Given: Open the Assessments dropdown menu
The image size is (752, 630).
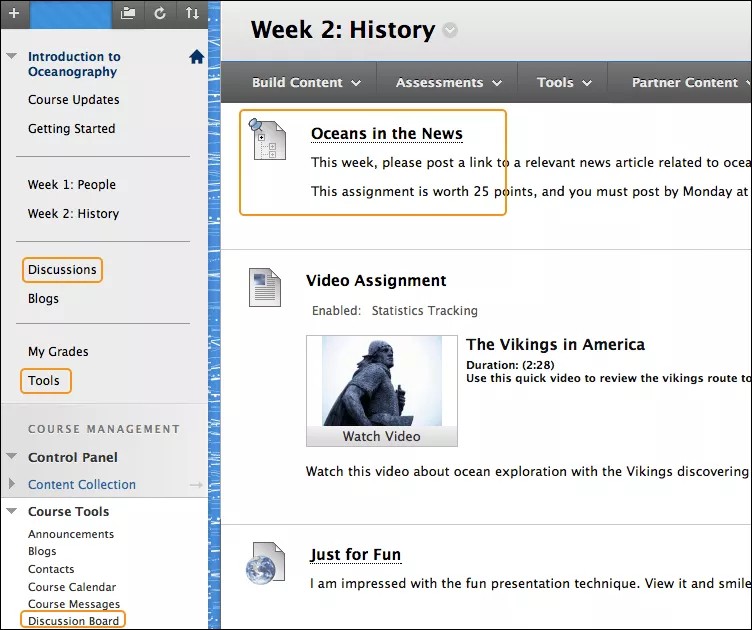Looking at the screenshot, I should pos(446,83).
